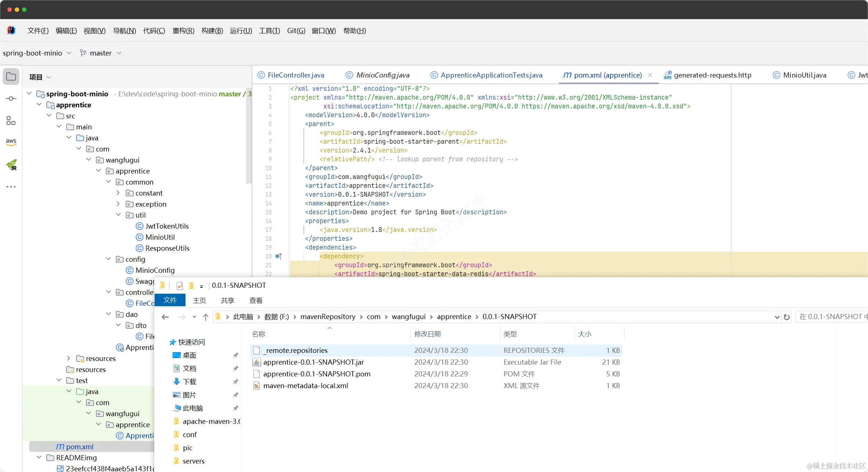This screenshot has height=472, width=868.
Task: Collapse the util package node
Action: pos(118,215)
